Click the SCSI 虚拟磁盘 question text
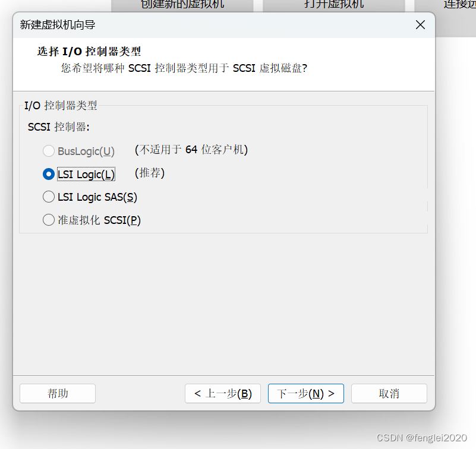Image resolution: width=476 pixels, height=449 pixels. tap(184, 68)
